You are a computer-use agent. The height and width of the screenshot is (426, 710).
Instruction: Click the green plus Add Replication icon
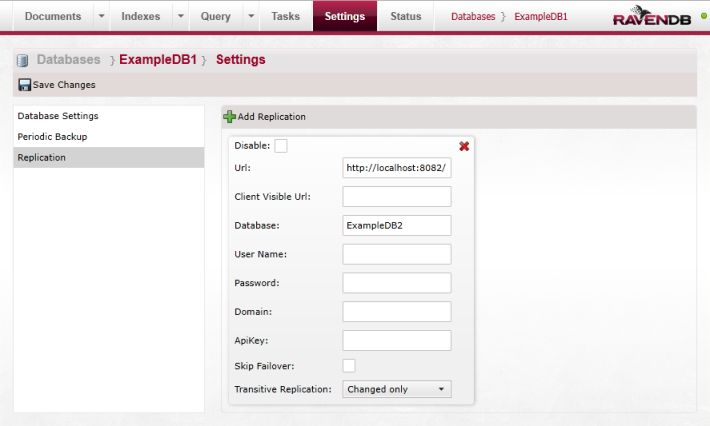click(x=230, y=117)
